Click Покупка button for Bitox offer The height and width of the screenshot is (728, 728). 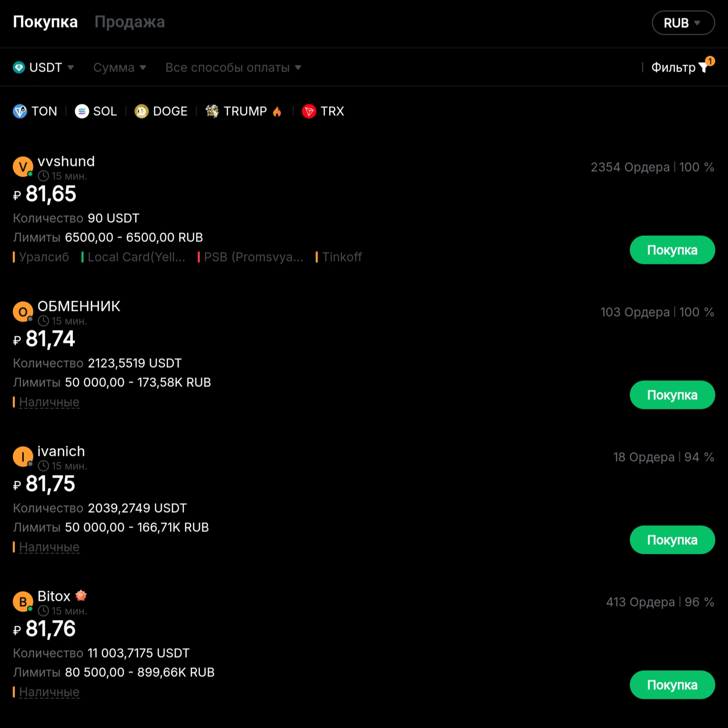tap(672, 685)
